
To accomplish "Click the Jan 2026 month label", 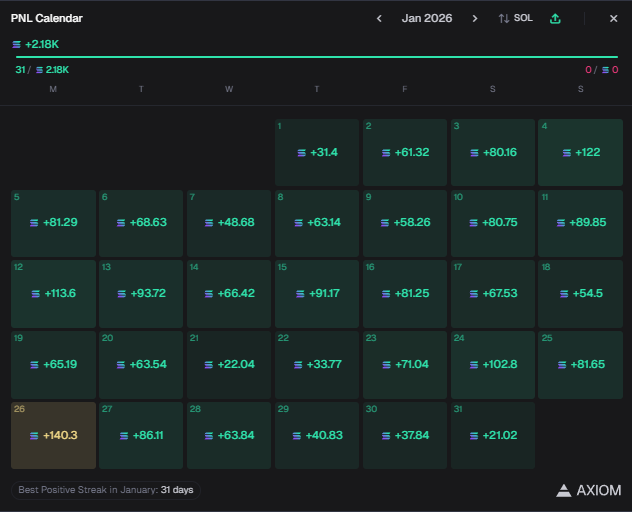I will (x=427, y=19).
